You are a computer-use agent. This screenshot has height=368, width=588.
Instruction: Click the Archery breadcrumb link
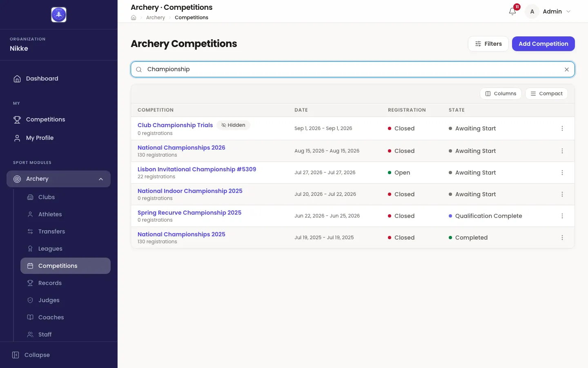(156, 18)
